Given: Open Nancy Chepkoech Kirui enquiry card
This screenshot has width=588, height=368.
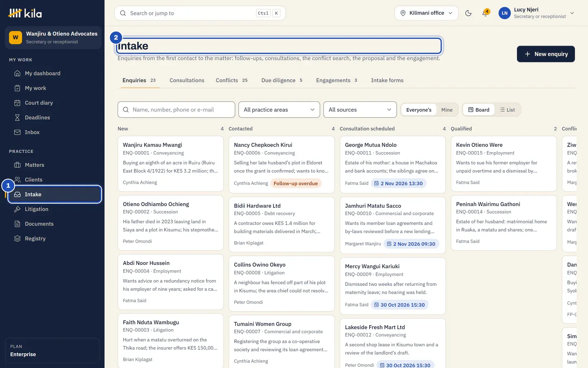Looking at the screenshot, I should [x=282, y=165].
